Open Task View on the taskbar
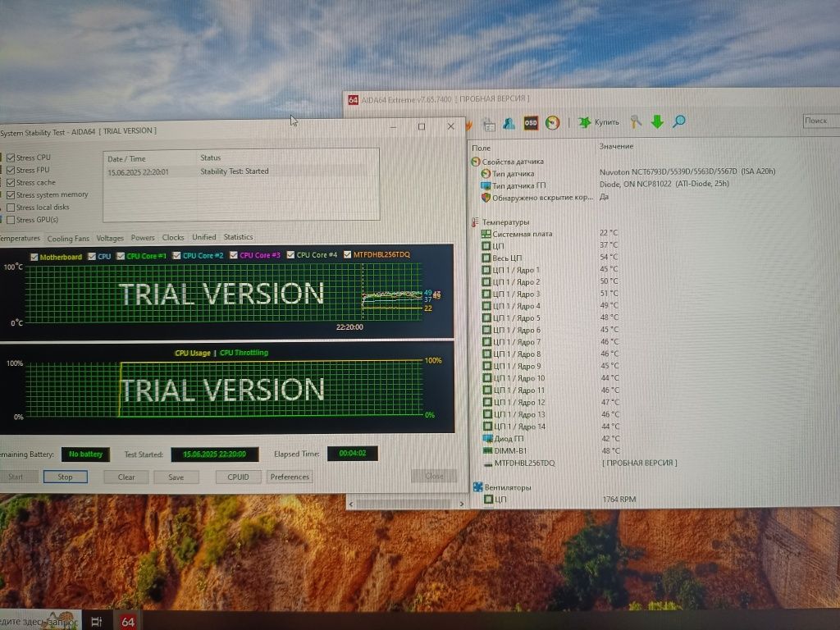 coord(97,622)
